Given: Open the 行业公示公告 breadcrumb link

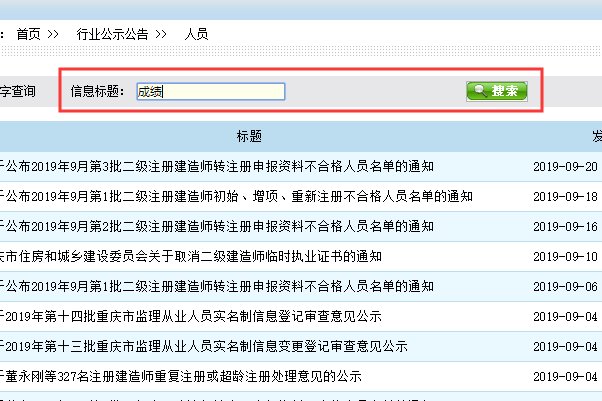Looking at the screenshot, I should (x=112, y=34).
